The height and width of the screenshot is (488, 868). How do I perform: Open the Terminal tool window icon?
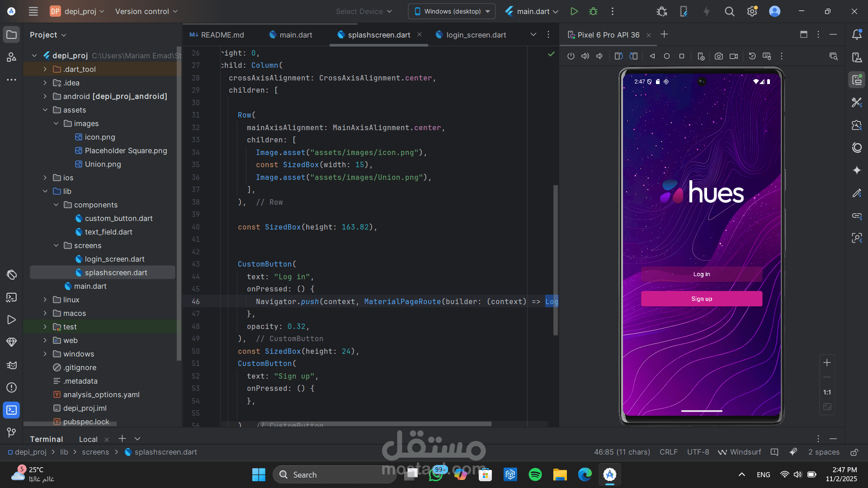(x=12, y=410)
